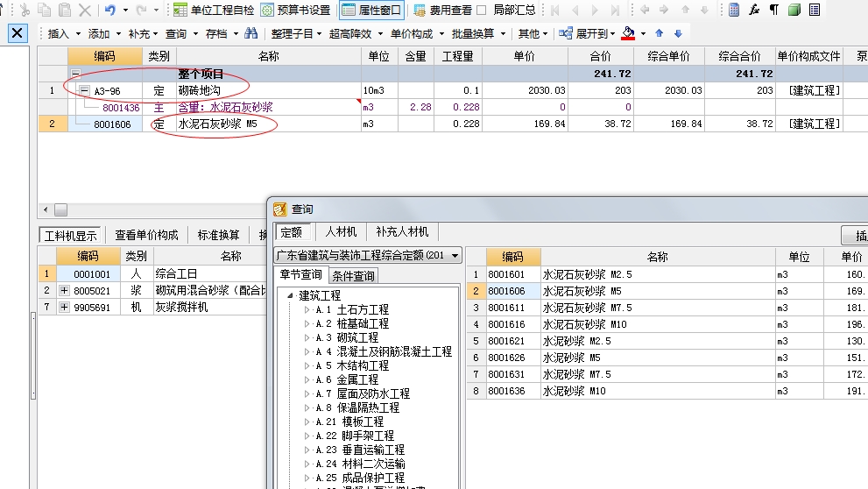Click the previous-record navigation icon
This screenshot has height=489, width=868.
click(575, 10)
